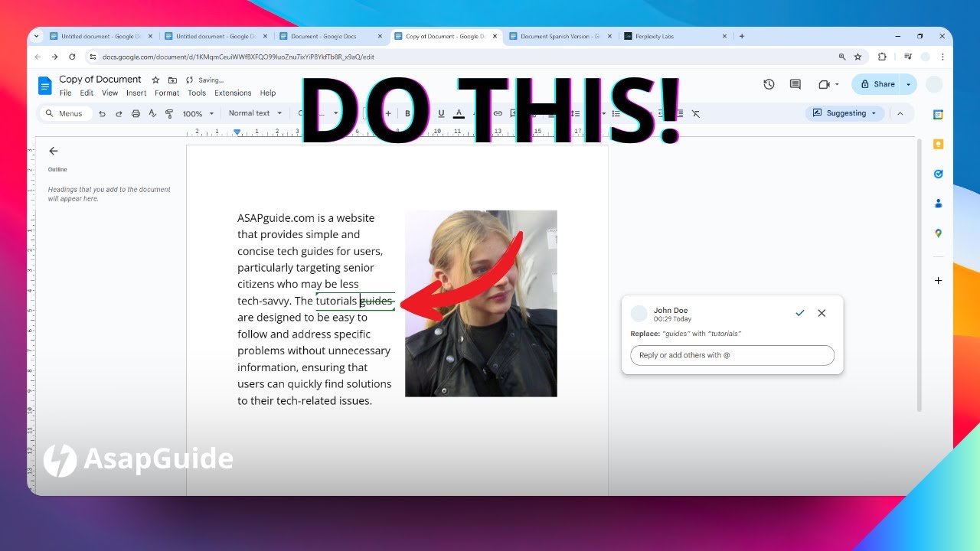Open the zoom 100% dropdown
This screenshot has width=980, height=551.
point(198,113)
